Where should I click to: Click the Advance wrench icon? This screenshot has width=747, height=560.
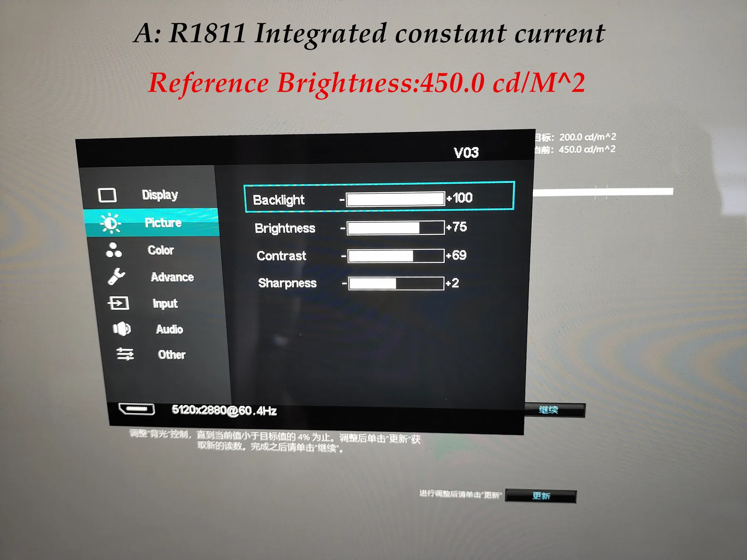(x=116, y=276)
